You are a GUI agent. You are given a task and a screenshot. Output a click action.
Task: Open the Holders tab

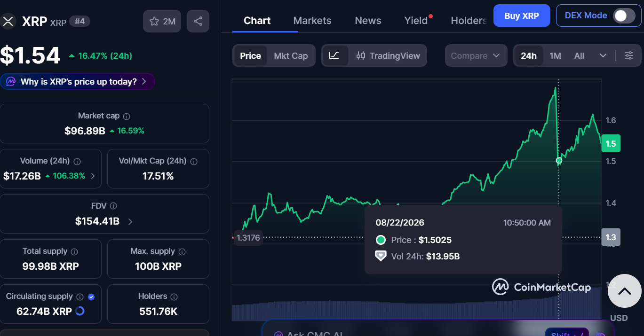(x=469, y=20)
